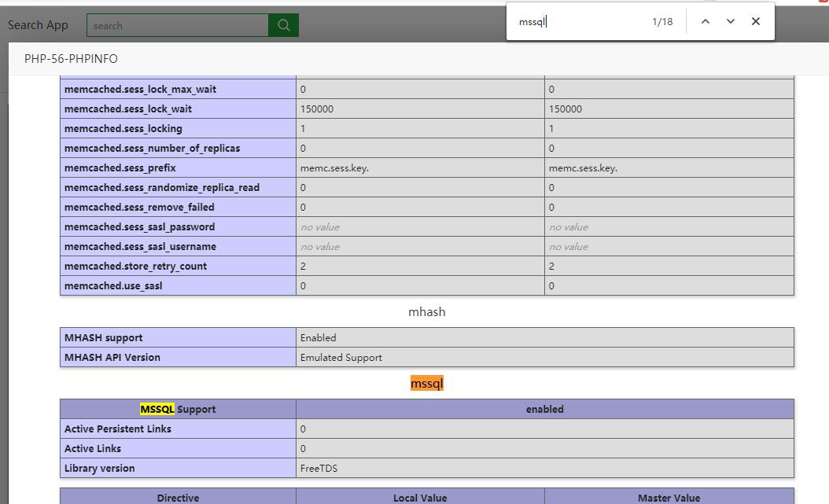The image size is (829, 504).
Task: Go to previous match in find bar
Action: click(706, 21)
